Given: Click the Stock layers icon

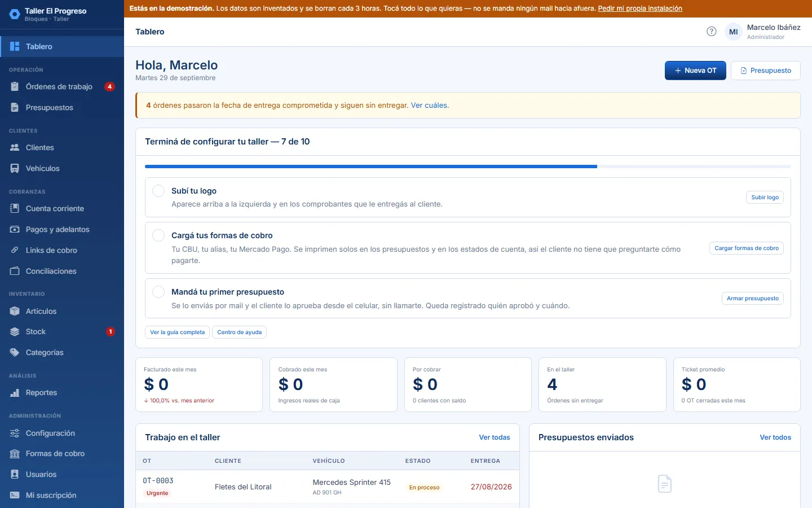Looking at the screenshot, I should tap(15, 331).
